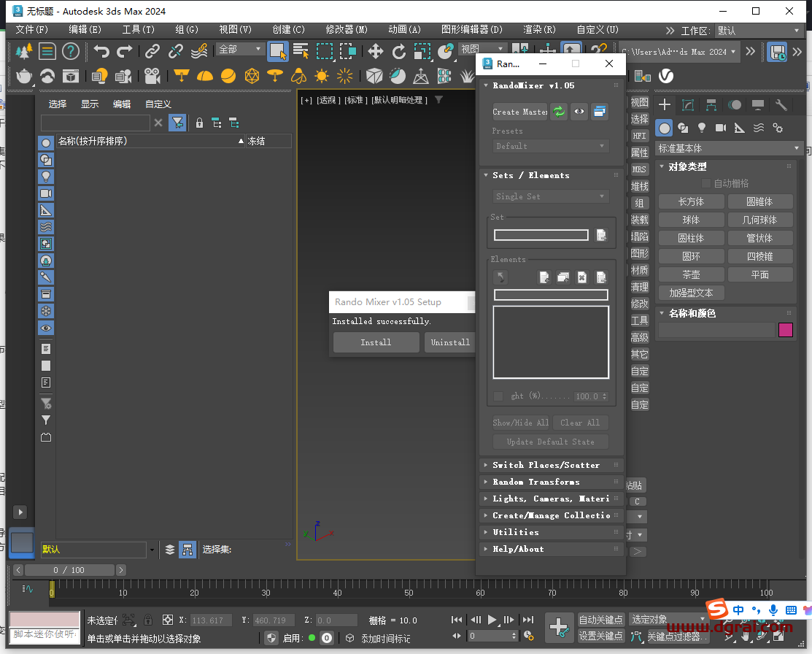Toggle lock cell editing in Scene Explorer
Screen dimensions: 812x654
click(199, 123)
